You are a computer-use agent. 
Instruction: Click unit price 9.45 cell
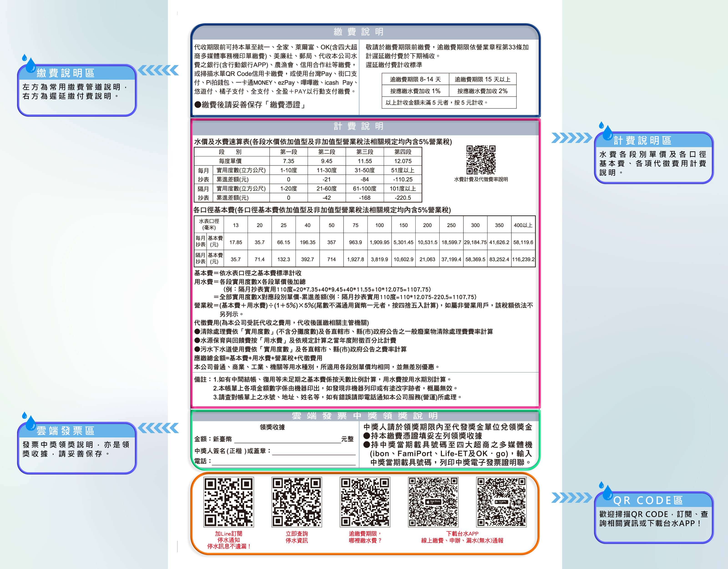pyautogui.click(x=327, y=161)
